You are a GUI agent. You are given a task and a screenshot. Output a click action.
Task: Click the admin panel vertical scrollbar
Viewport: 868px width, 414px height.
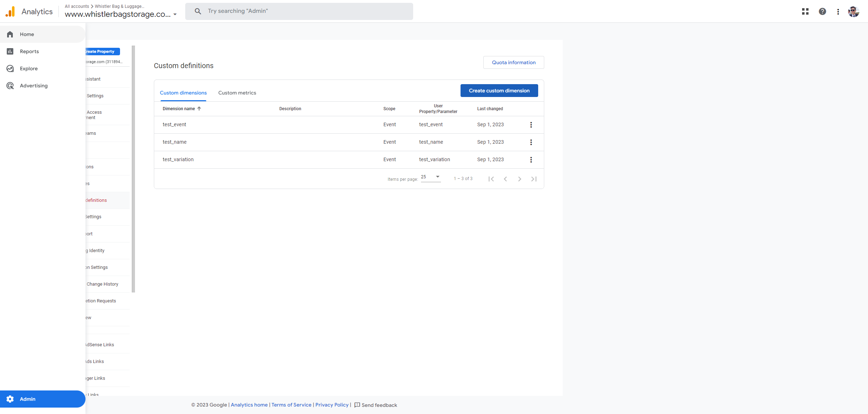pyautogui.click(x=134, y=169)
